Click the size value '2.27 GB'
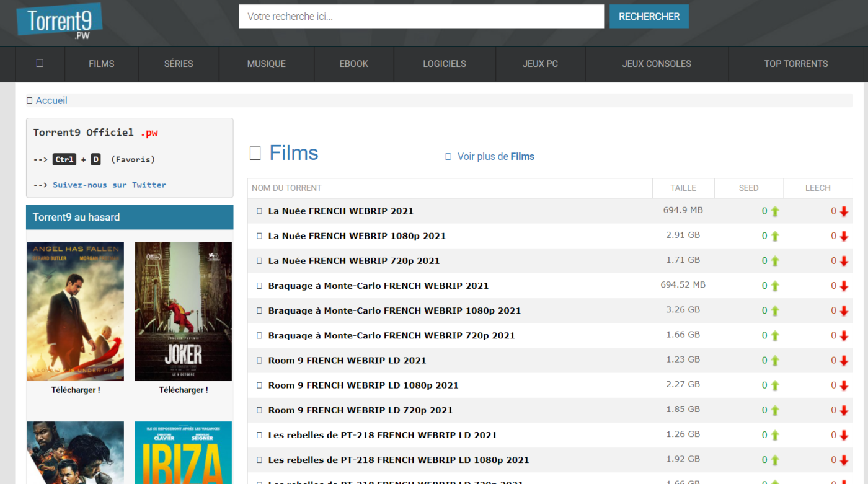This screenshot has width=868, height=484. 683,384
